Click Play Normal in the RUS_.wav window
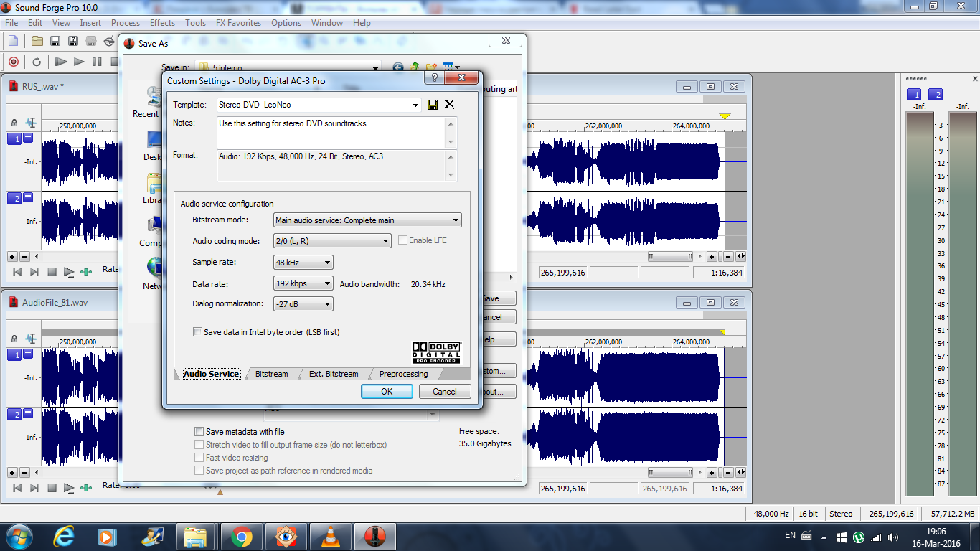This screenshot has height=551, width=980. (x=69, y=272)
